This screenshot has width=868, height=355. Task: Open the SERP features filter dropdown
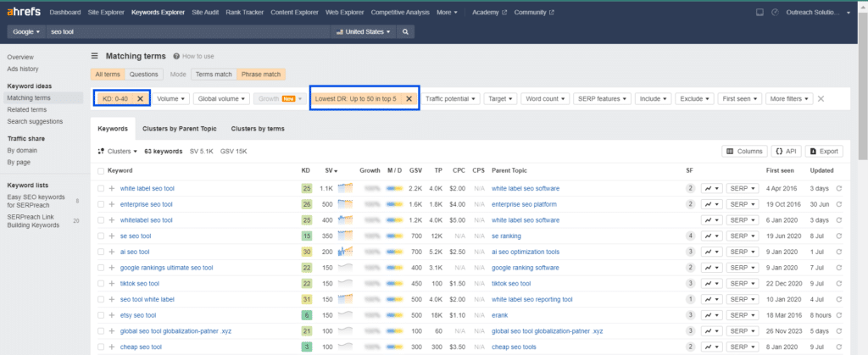pos(603,98)
